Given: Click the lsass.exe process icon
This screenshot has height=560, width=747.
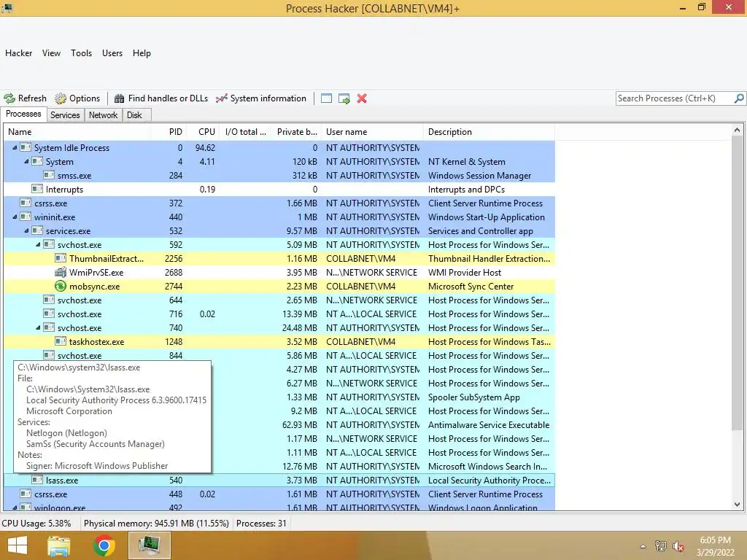Looking at the screenshot, I should coord(37,480).
